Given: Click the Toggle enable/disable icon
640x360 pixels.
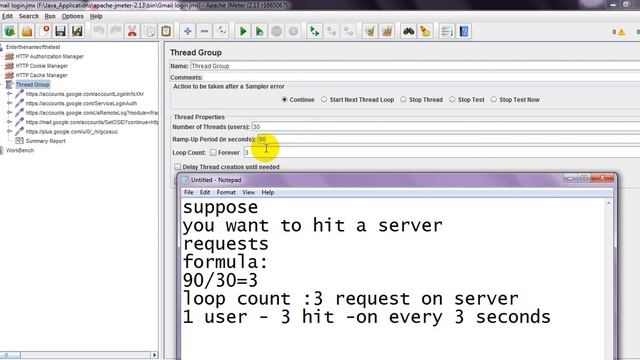Looking at the screenshot, I should point(221,31).
